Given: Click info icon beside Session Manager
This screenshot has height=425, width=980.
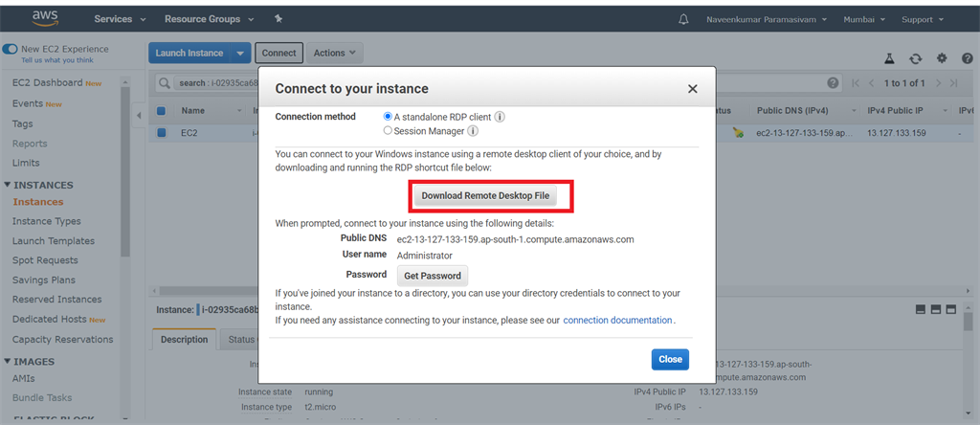Looking at the screenshot, I should (473, 131).
